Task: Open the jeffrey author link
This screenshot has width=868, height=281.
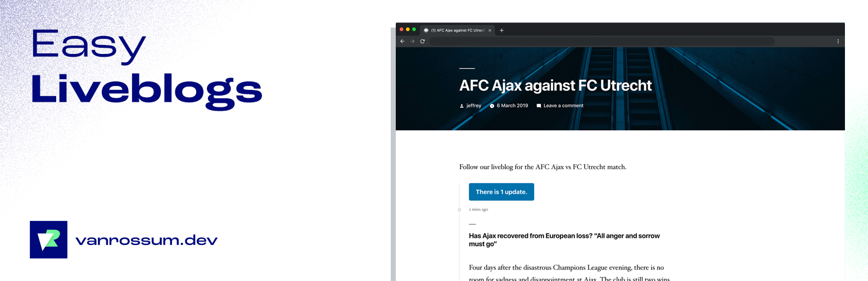Action: pyautogui.click(x=474, y=106)
